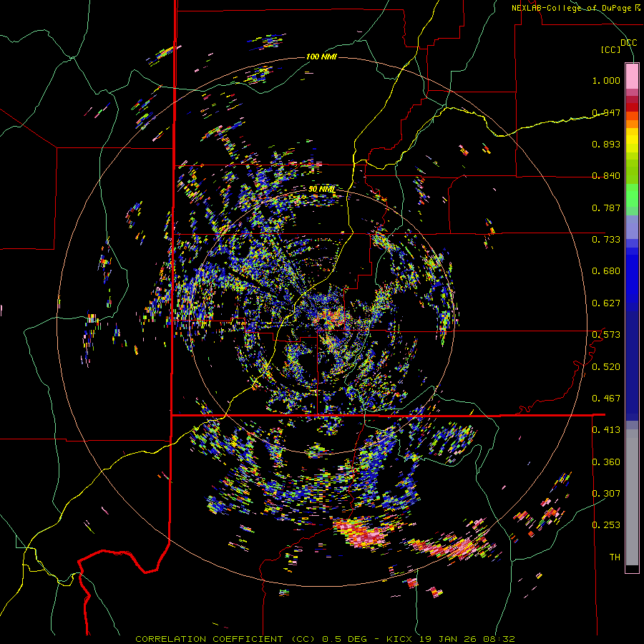Click the large pink-red echo cluster south of radar

pos(363,534)
